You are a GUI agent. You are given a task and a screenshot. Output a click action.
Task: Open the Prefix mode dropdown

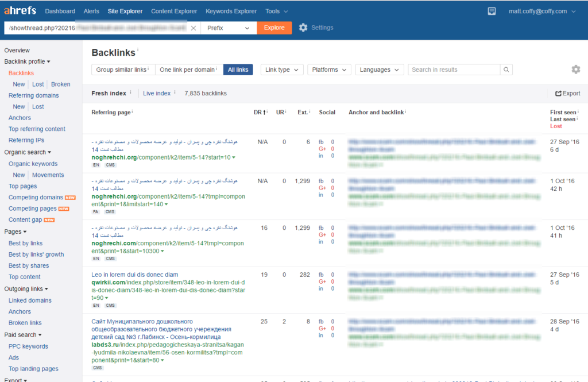tap(229, 28)
